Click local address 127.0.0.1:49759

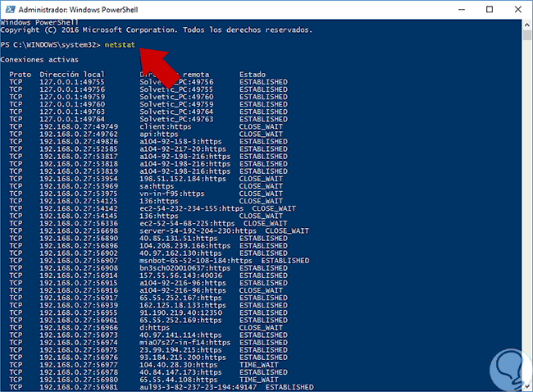(72, 97)
